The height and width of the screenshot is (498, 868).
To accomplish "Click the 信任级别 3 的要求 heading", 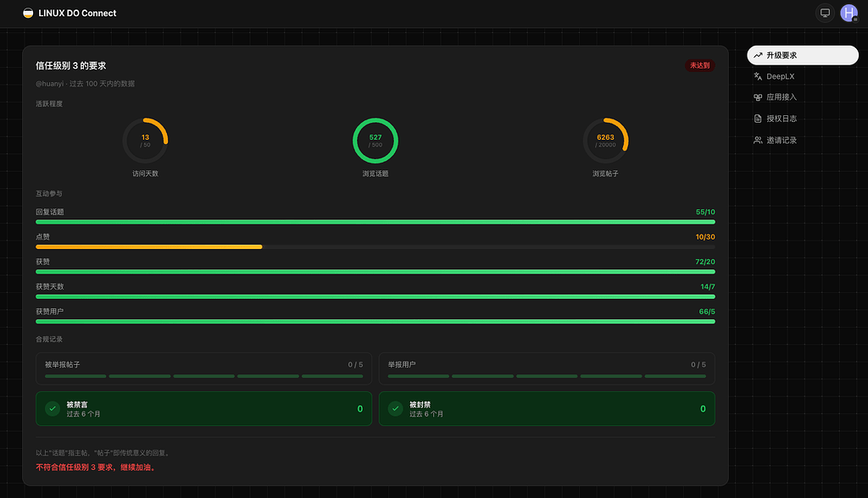I will click(x=71, y=66).
